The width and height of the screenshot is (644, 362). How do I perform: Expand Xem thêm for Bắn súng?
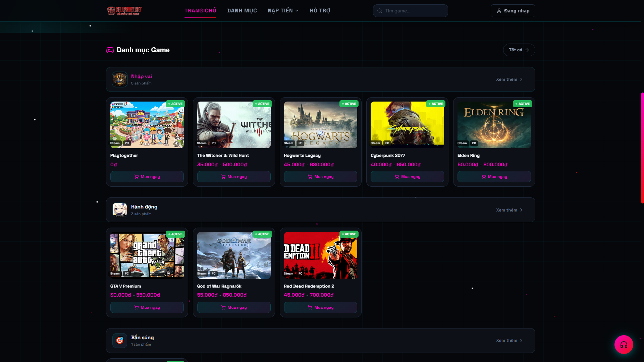pyautogui.click(x=509, y=341)
